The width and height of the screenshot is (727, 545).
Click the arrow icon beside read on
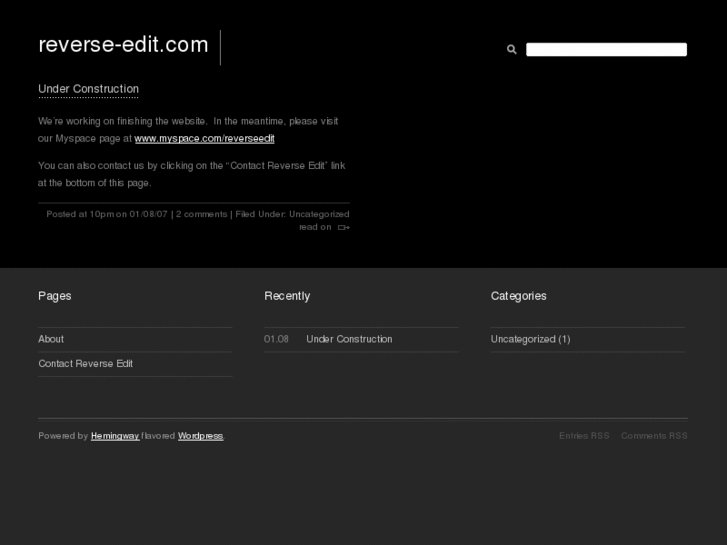click(343, 228)
